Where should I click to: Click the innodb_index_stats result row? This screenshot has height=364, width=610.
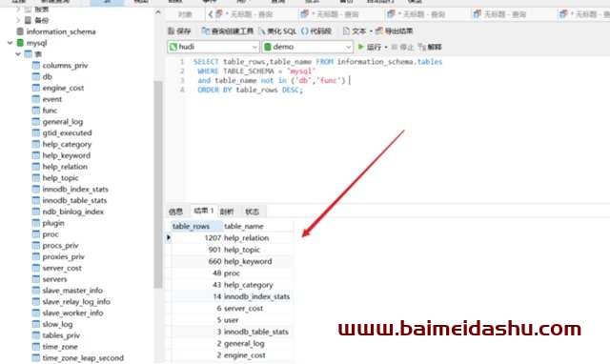tap(233, 296)
